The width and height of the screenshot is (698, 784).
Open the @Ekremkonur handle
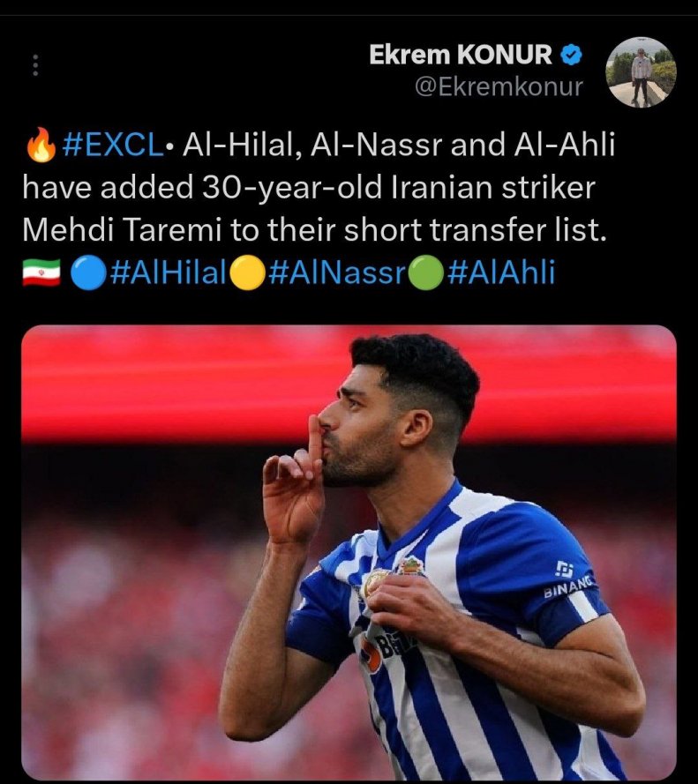tap(499, 87)
